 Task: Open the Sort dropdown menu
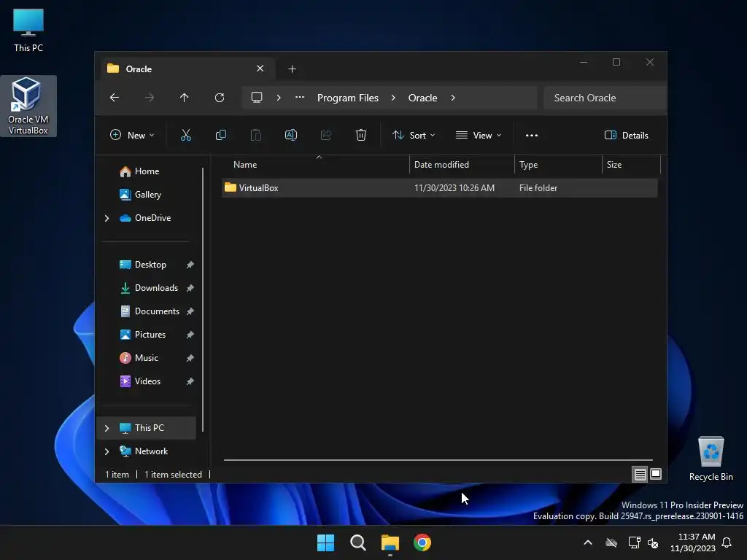tap(414, 135)
